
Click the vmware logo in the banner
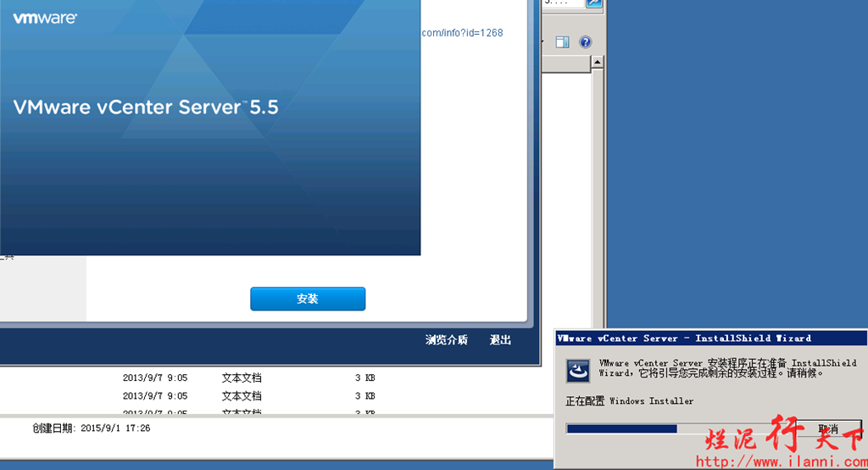[x=44, y=18]
